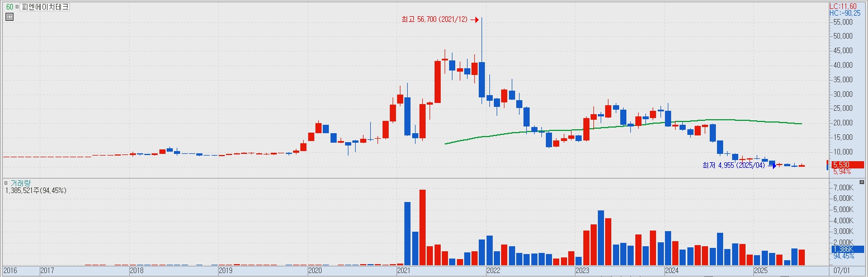Select the December 2021 peak candlestick
The height and width of the screenshot is (277, 868).
pyautogui.click(x=482, y=79)
